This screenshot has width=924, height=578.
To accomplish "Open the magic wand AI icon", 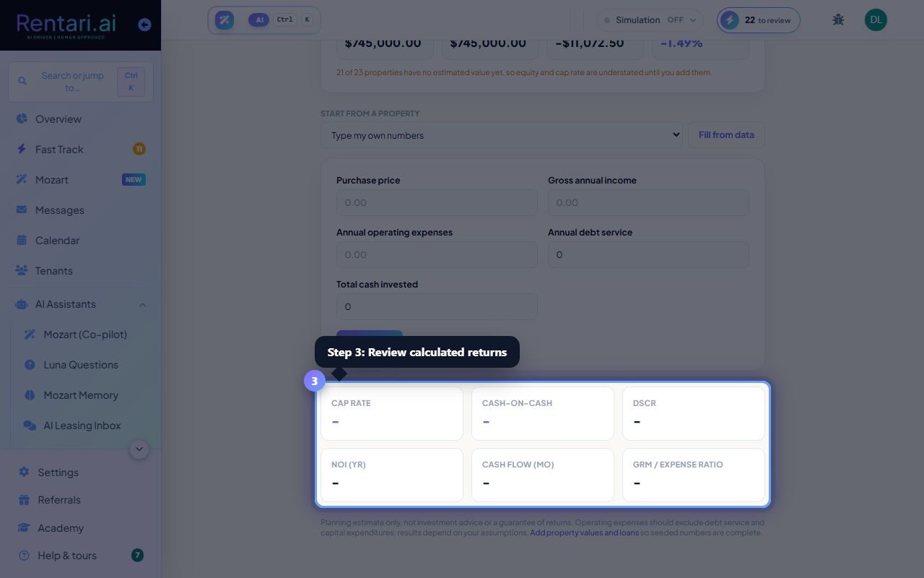I will click(225, 20).
